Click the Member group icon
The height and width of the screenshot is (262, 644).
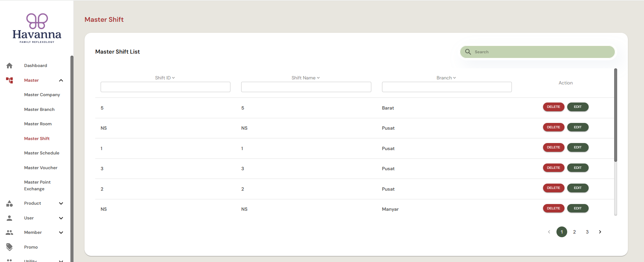point(9,233)
